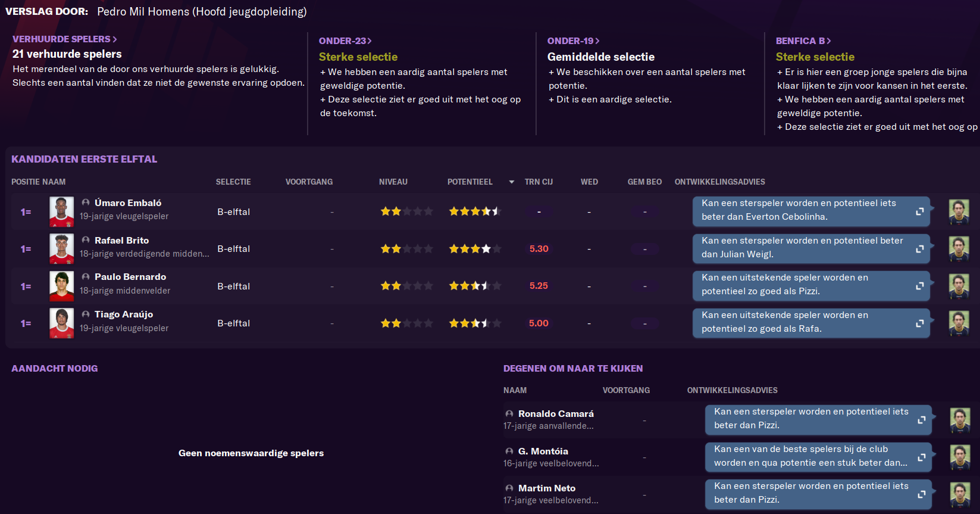Image resolution: width=980 pixels, height=514 pixels.
Task: Expand G. Montóia's advice bubble
Action: click(921, 457)
